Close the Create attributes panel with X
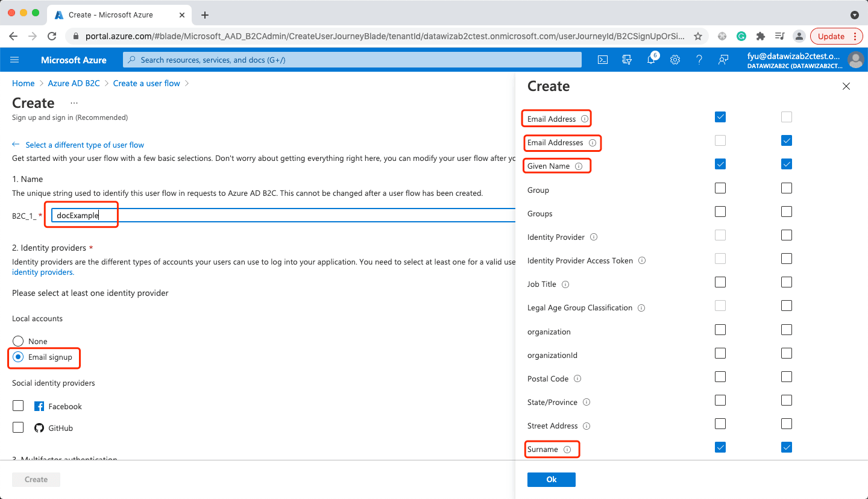The width and height of the screenshot is (868, 499). [846, 86]
